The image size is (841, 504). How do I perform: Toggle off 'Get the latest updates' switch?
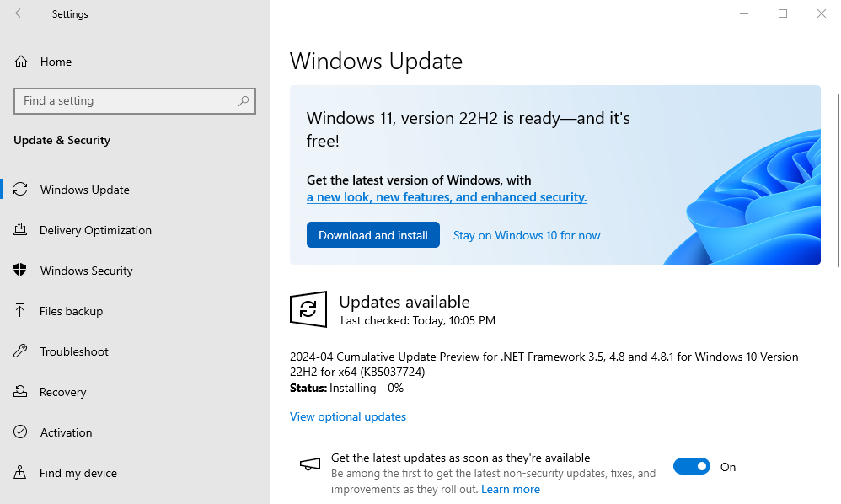pos(691,466)
